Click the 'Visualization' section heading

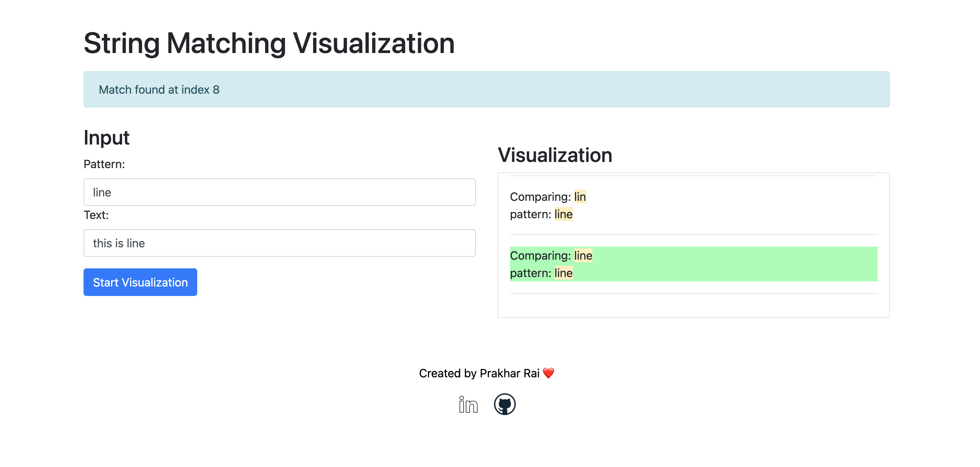point(555,155)
